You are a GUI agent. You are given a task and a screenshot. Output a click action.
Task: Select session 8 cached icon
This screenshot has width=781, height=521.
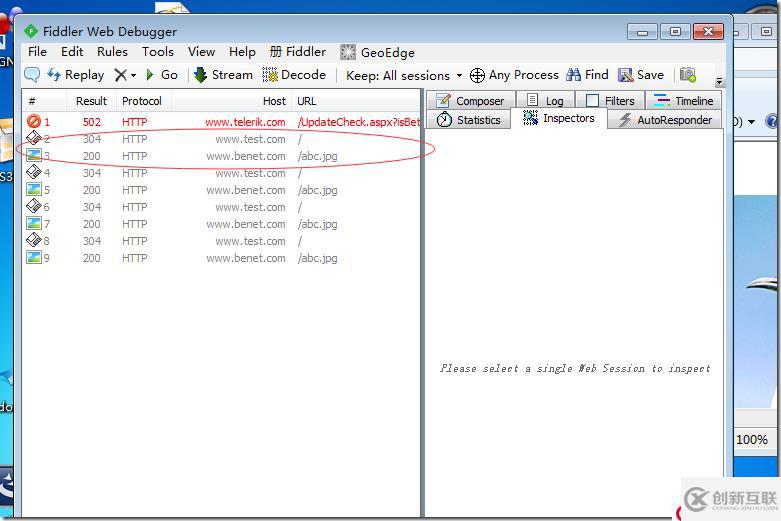coord(34,240)
